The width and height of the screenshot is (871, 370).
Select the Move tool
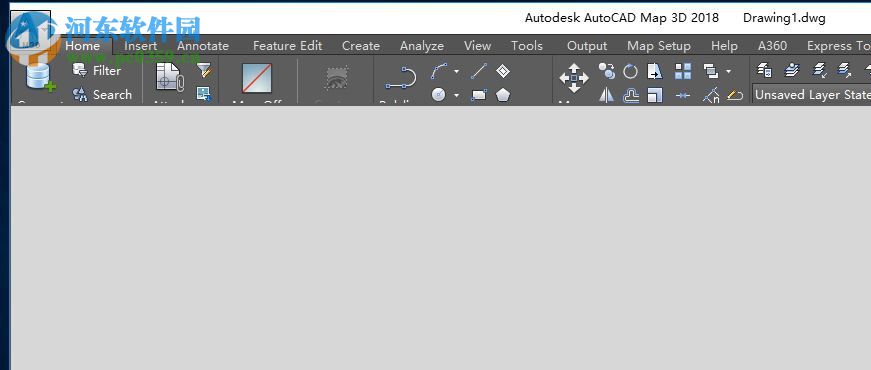tap(574, 78)
